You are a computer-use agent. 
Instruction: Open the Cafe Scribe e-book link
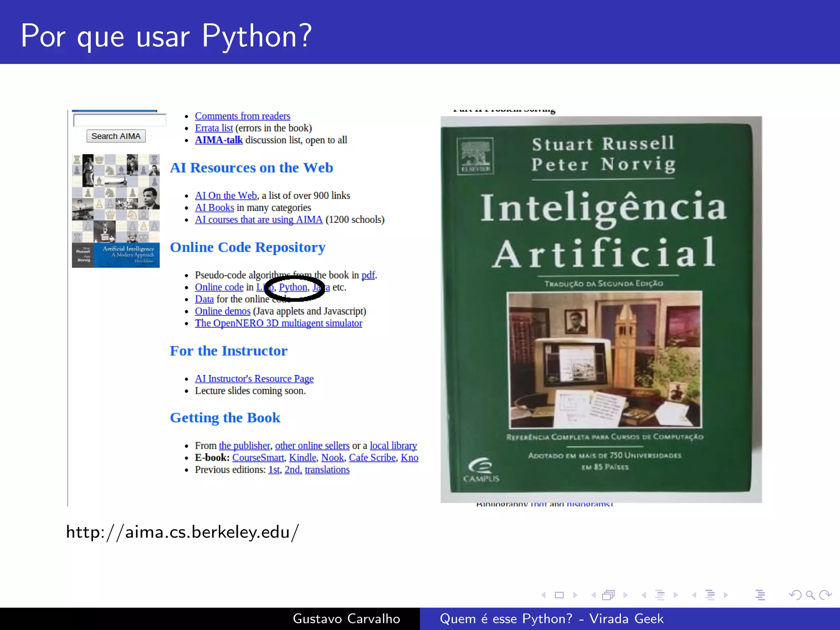click(372, 457)
